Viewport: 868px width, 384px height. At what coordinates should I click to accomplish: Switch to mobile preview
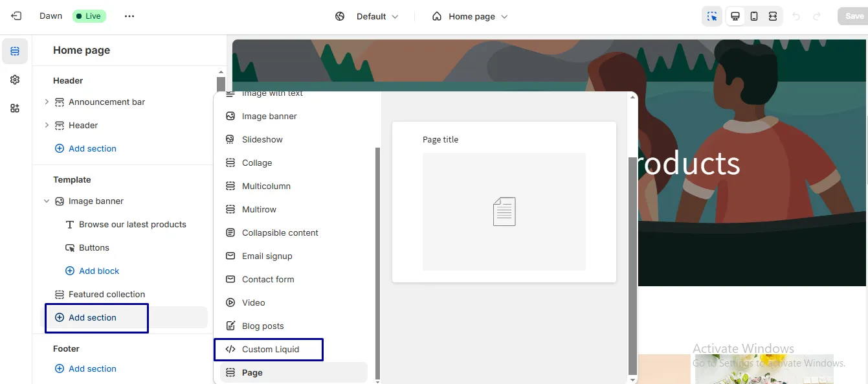(x=754, y=16)
